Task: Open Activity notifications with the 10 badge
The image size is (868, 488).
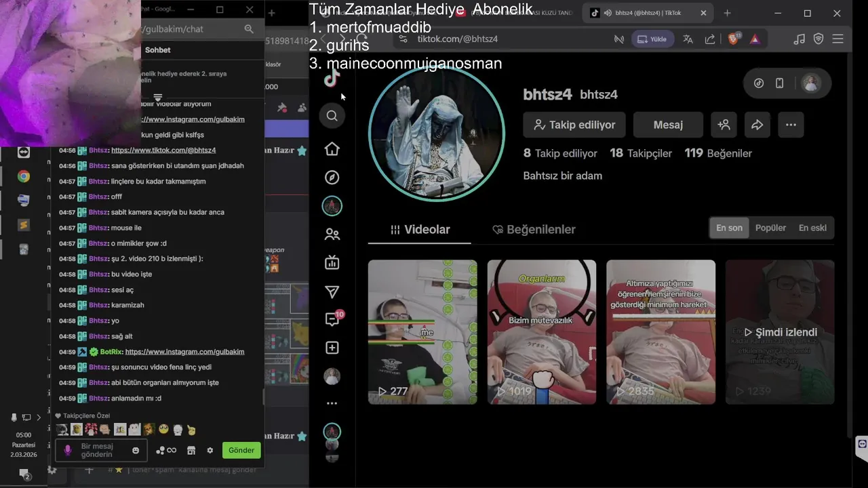Action: click(333, 319)
